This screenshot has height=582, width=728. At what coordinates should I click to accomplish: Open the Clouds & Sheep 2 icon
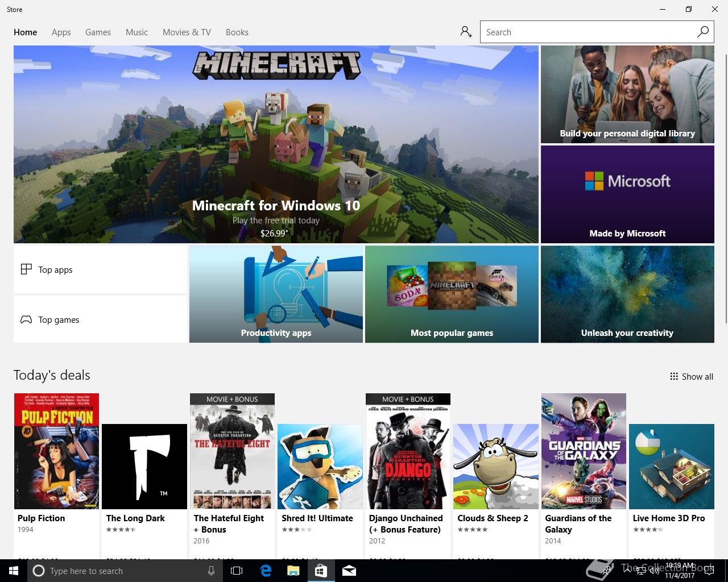[x=496, y=467]
